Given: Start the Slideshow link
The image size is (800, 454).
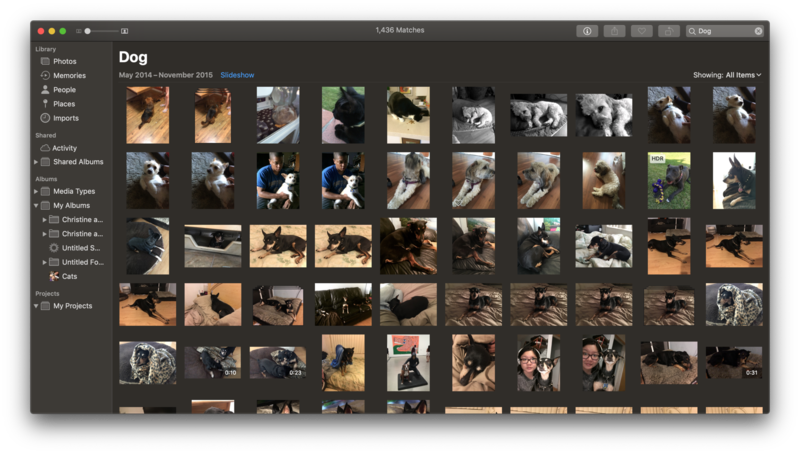Looking at the screenshot, I should coord(237,75).
